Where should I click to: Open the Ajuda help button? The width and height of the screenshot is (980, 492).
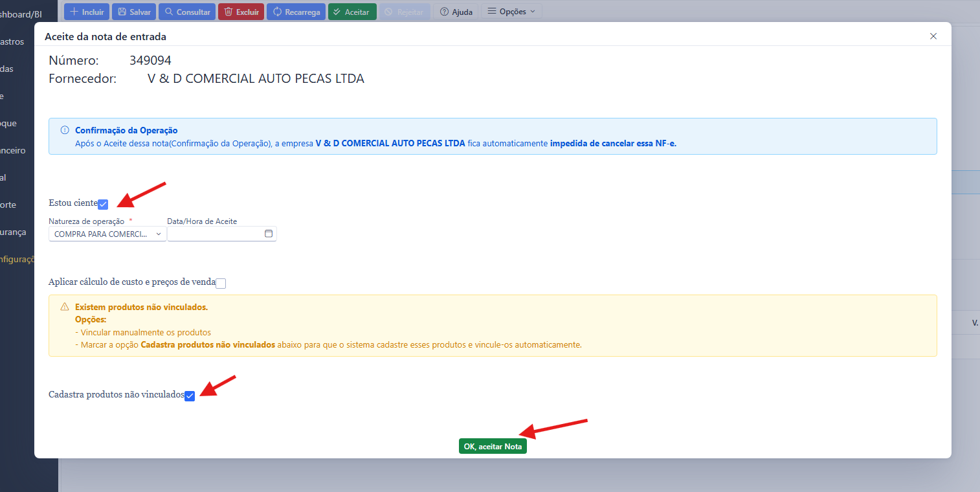(x=456, y=12)
